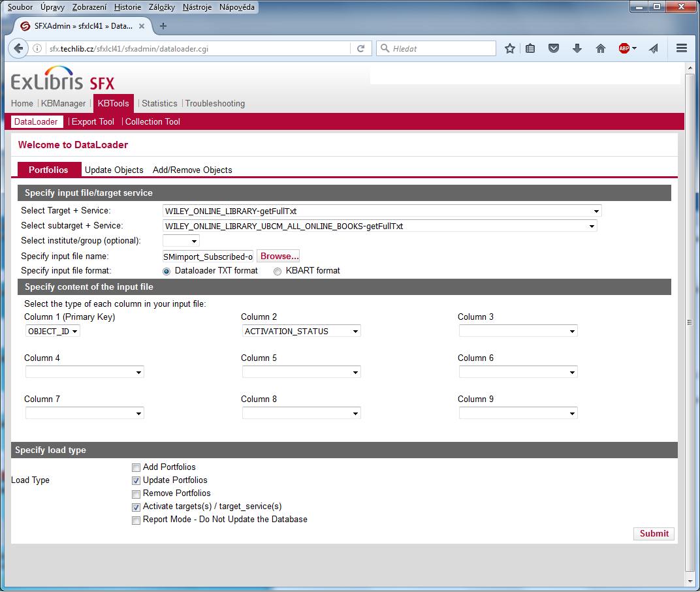Click the input file name field

click(208, 257)
